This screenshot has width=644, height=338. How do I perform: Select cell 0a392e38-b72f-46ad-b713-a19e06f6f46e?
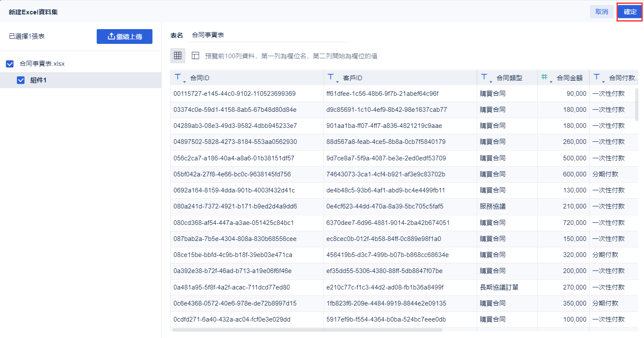(247, 271)
